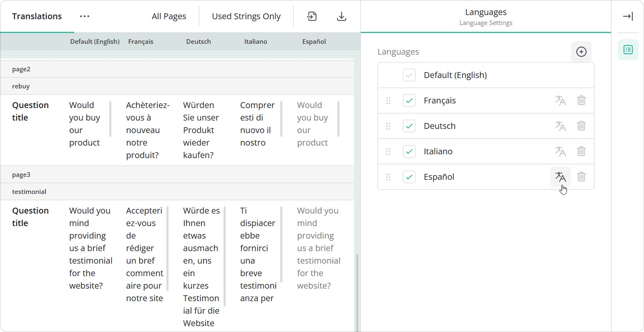Delete the Français language
Image resolution: width=644 pixels, height=332 pixels.
581,101
